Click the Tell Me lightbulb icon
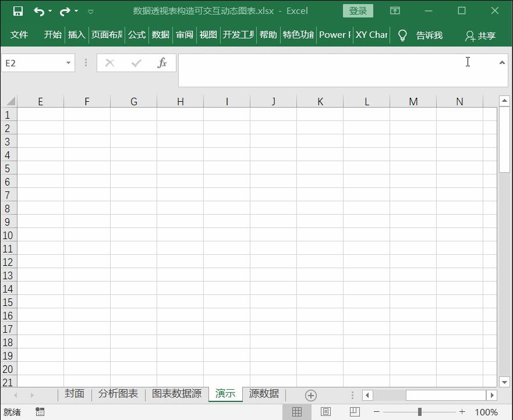513x420 pixels. (x=402, y=35)
